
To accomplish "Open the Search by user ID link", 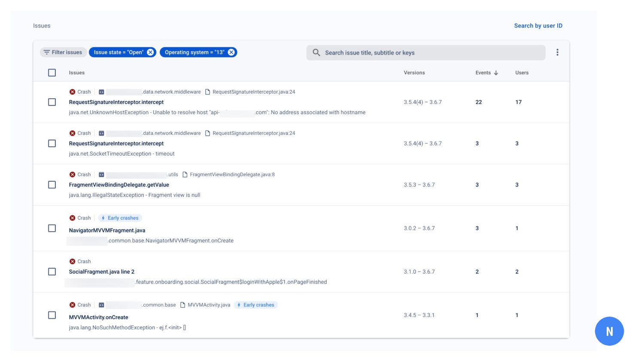I will [538, 26].
